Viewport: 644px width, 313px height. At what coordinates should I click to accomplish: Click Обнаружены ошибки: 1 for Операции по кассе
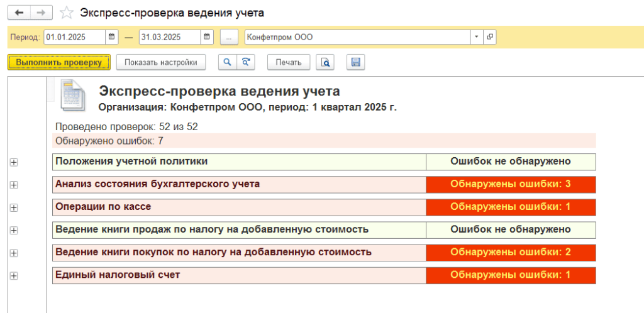[x=511, y=207]
